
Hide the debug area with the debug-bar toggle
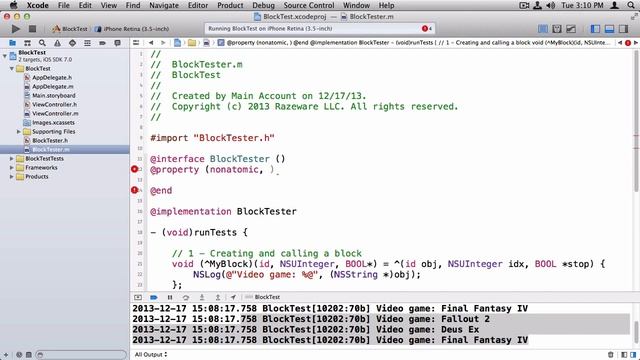[x=138, y=297]
